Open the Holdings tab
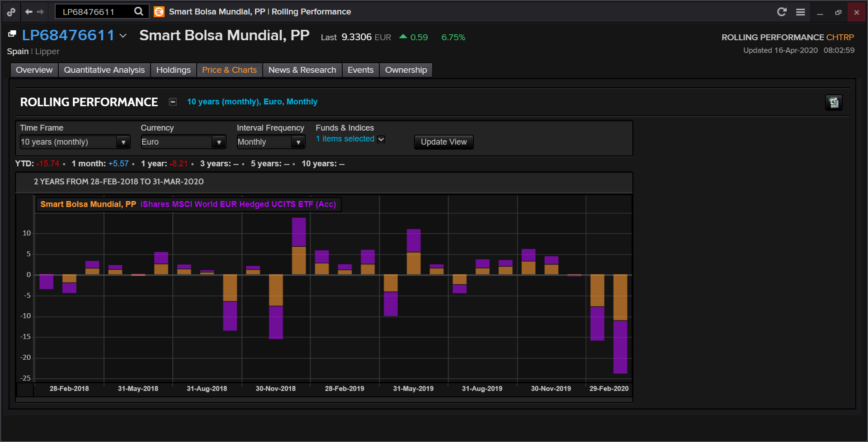The width and height of the screenshot is (868, 442). coord(174,70)
